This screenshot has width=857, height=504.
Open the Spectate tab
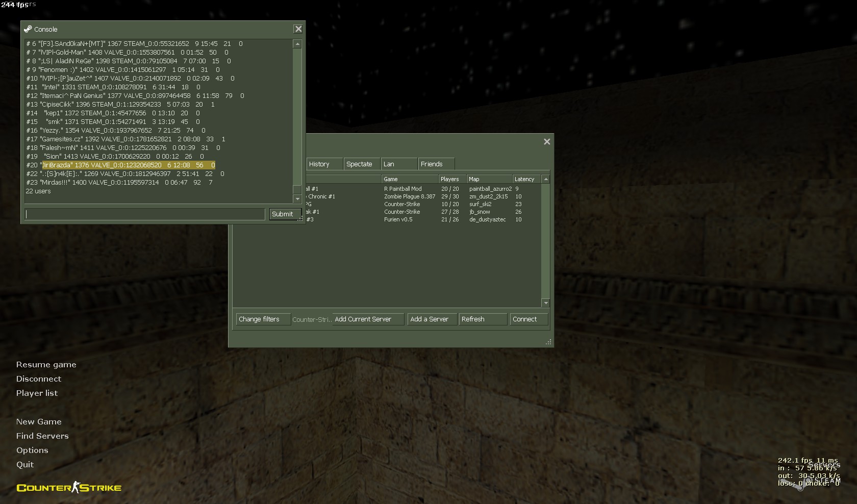pos(360,164)
